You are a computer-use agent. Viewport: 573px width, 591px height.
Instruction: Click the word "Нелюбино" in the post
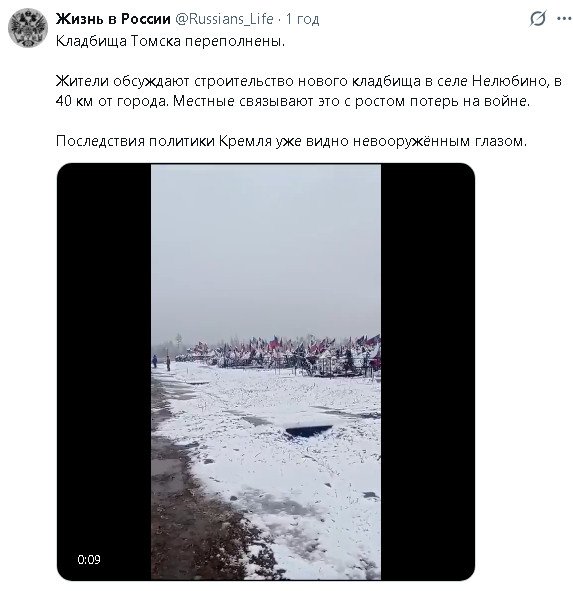510,81
